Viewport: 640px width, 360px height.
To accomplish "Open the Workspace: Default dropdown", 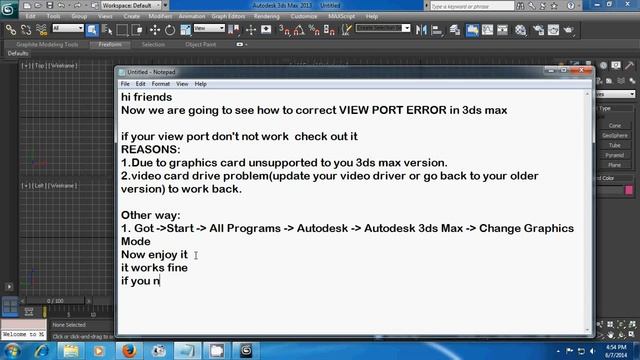I will [x=131, y=5].
